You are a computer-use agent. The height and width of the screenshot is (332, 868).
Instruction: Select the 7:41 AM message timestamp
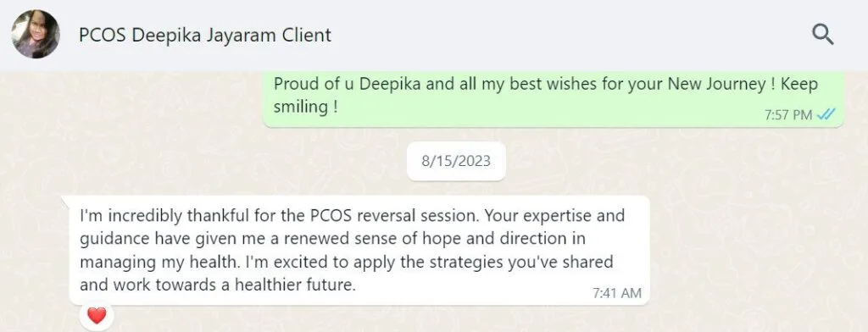[x=617, y=293]
